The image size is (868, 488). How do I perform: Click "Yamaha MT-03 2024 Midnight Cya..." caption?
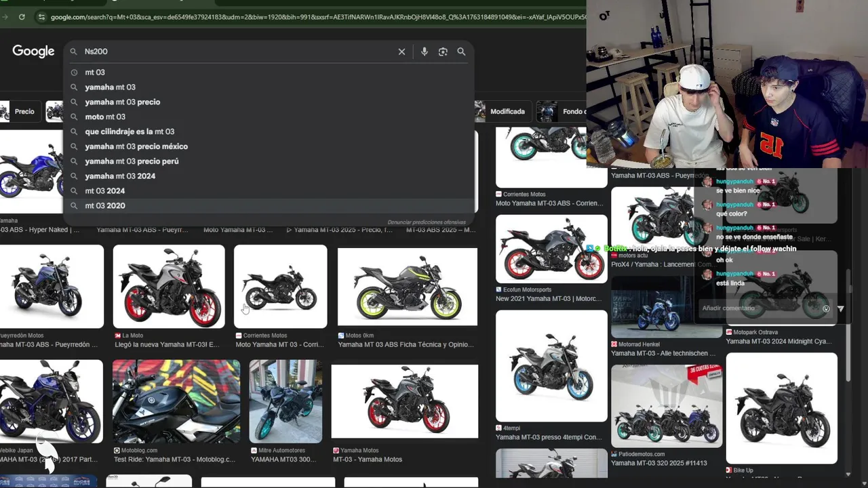[x=778, y=342]
